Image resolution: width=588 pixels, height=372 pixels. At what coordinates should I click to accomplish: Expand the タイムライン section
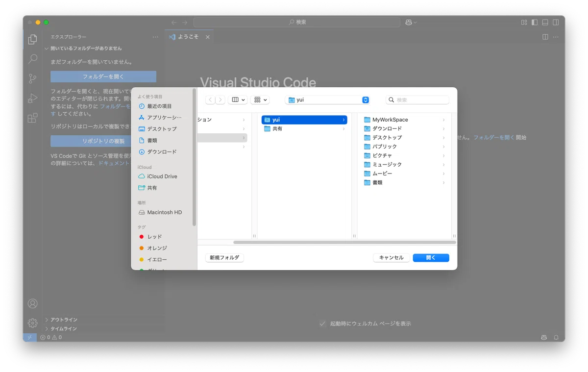pyautogui.click(x=64, y=328)
